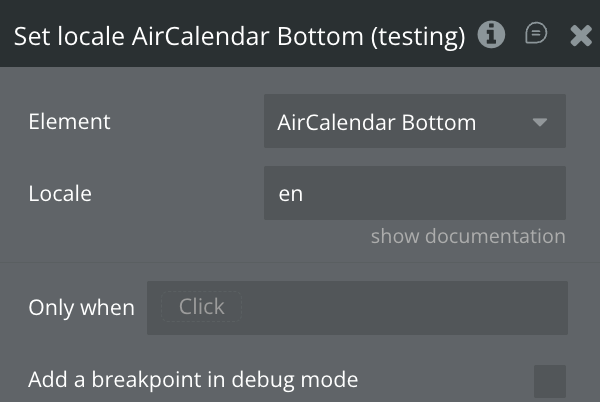600x402 pixels.
Task: Click the 'Only when' label
Action: pos(81,308)
